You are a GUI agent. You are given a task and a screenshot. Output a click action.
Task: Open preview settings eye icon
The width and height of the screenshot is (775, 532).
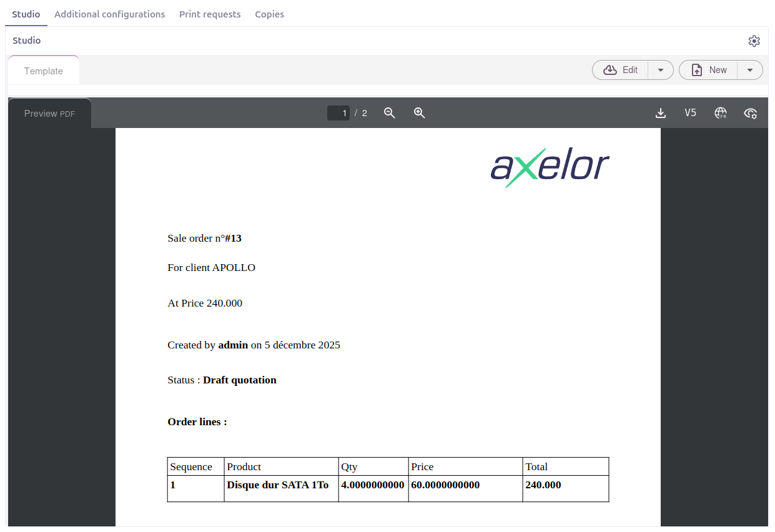pos(750,113)
